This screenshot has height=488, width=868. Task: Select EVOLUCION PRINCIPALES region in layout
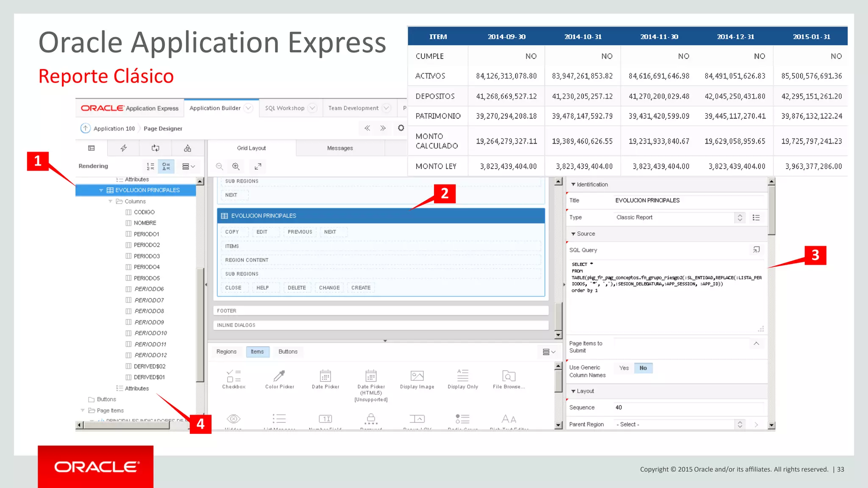(x=381, y=216)
